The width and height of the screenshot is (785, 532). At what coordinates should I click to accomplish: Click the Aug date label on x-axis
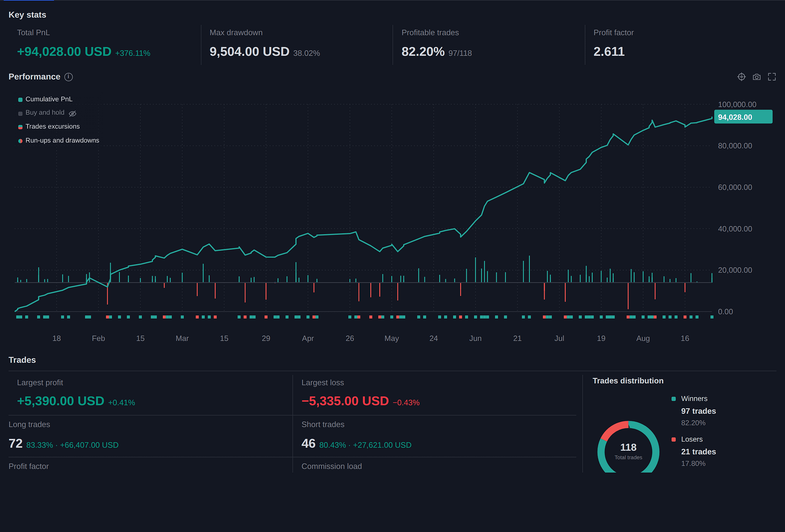[643, 338]
